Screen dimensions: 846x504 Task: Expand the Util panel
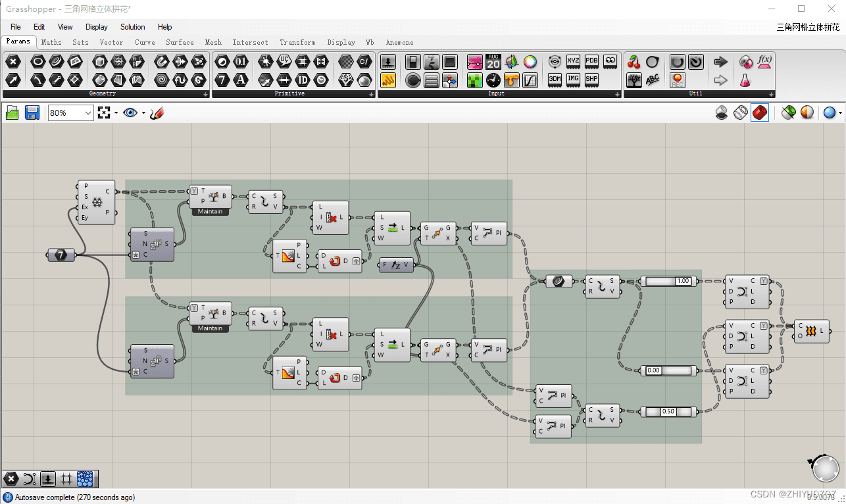coord(770,95)
